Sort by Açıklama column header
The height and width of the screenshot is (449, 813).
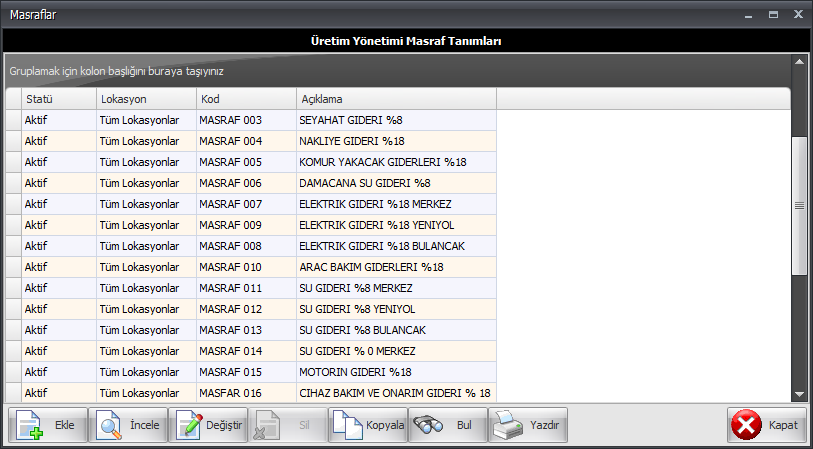tap(397, 99)
